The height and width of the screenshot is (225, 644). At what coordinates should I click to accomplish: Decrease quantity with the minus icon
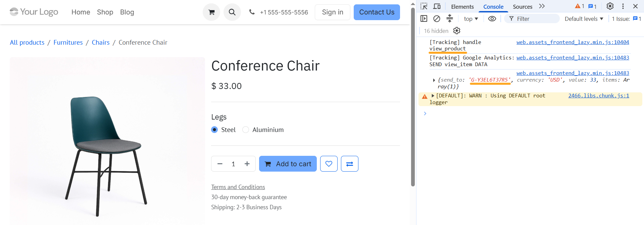[x=220, y=164]
